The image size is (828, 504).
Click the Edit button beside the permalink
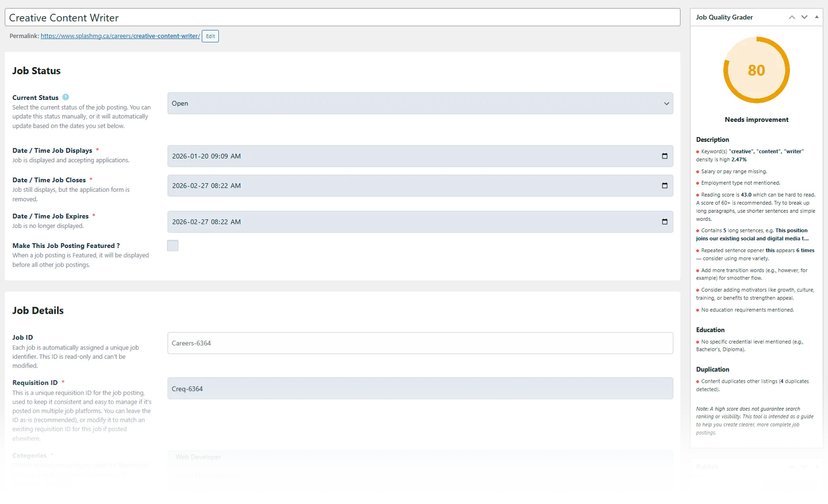210,36
